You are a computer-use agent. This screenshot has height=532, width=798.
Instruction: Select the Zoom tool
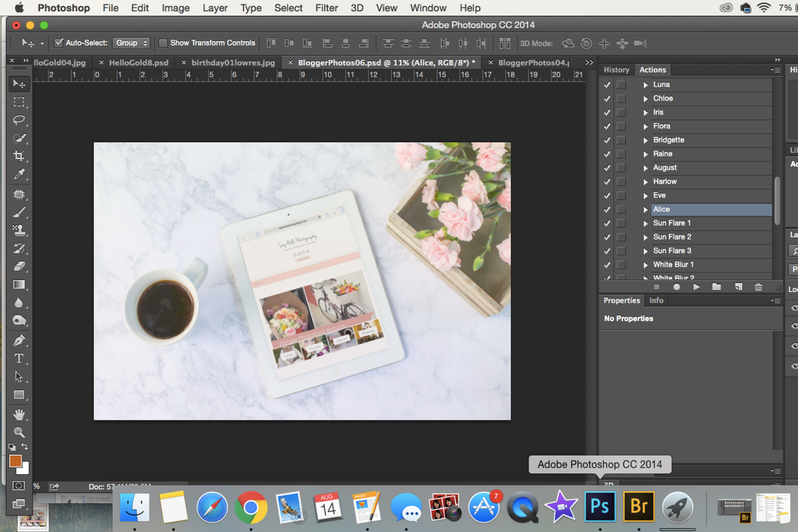pyautogui.click(x=19, y=432)
